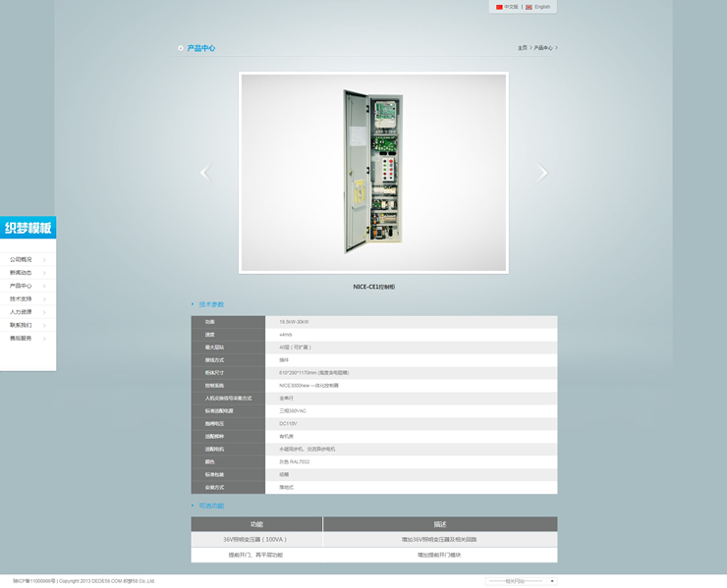
Task: Click the next image arrow in the slideshow
Action: click(542, 173)
